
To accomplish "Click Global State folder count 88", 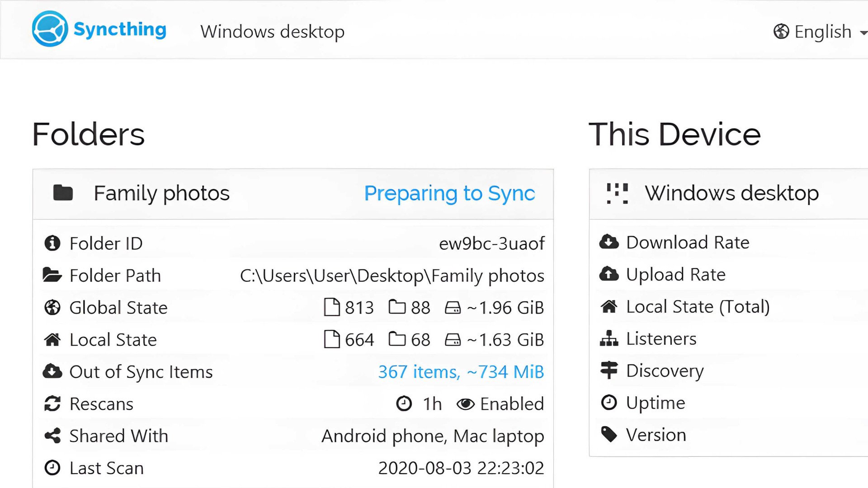I will point(420,308).
